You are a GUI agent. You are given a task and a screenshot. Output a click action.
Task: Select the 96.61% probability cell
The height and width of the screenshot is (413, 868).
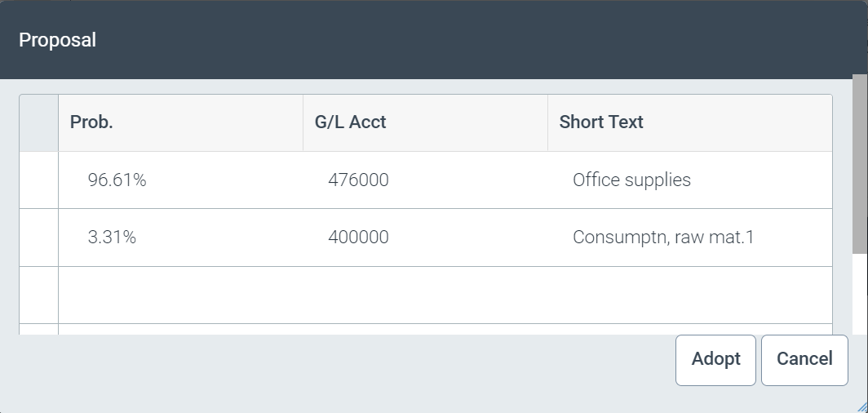tap(117, 180)
